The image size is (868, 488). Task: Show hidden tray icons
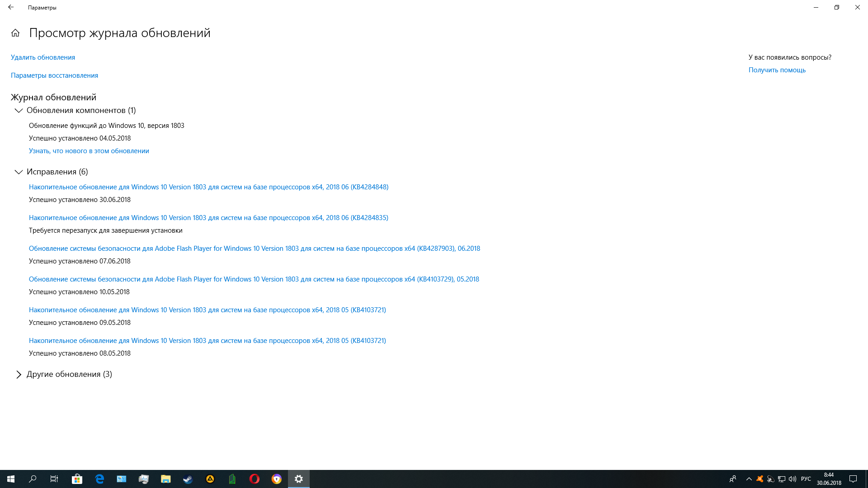pos(749,479)
